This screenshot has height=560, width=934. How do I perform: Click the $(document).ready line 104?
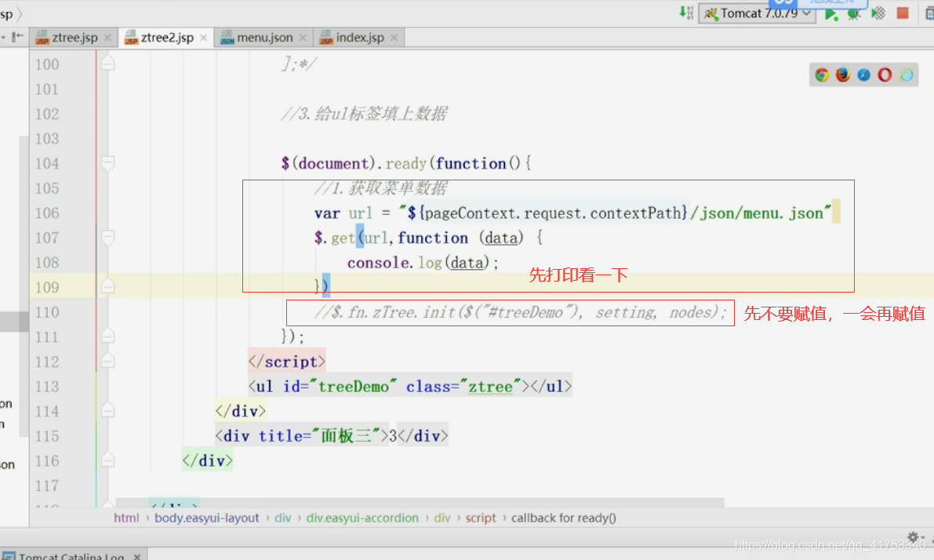pyautogui.click(x=405, y=163)
